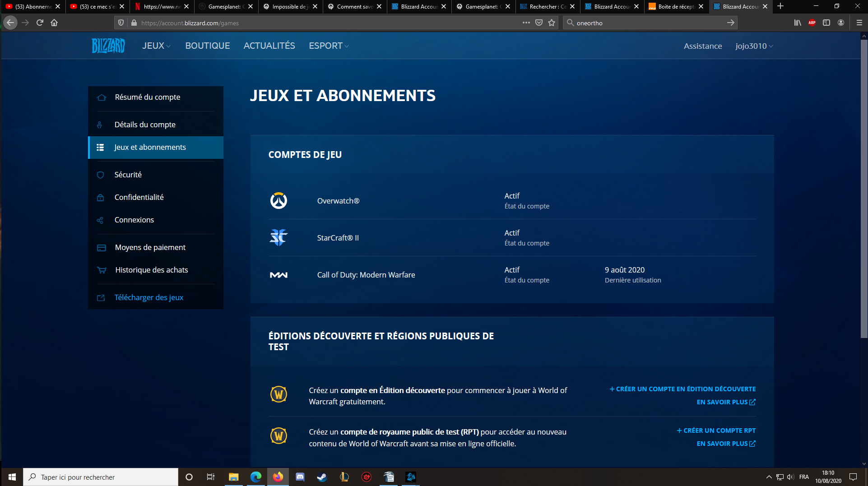Screen dimensions: 868x486
Task: Open the Windows Start menu
Action: [12, 477]
